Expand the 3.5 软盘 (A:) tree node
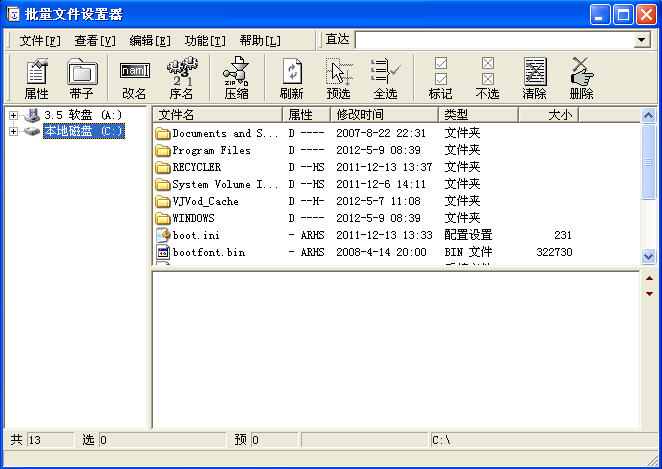662x469 pixels. (14, 115)
